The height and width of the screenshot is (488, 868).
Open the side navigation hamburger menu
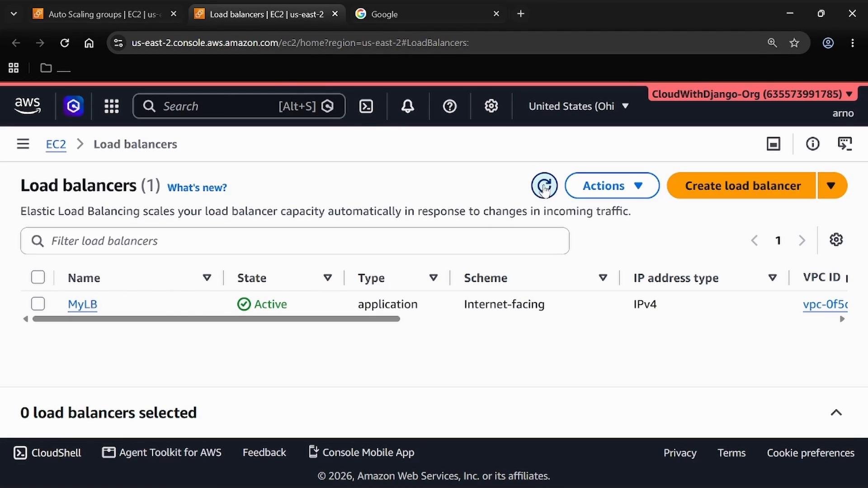point(23,144)
